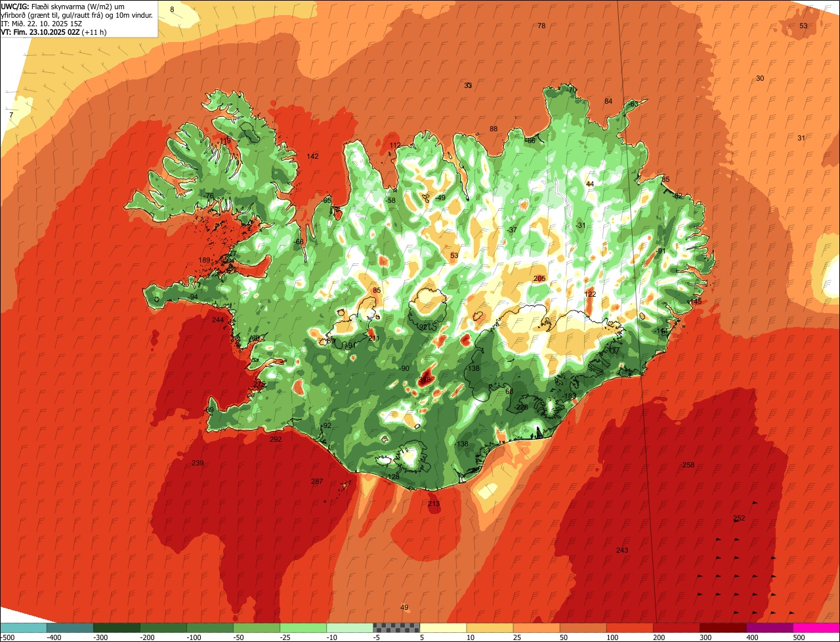Click the map value '-94' on the western peninsula

point(193,297)
